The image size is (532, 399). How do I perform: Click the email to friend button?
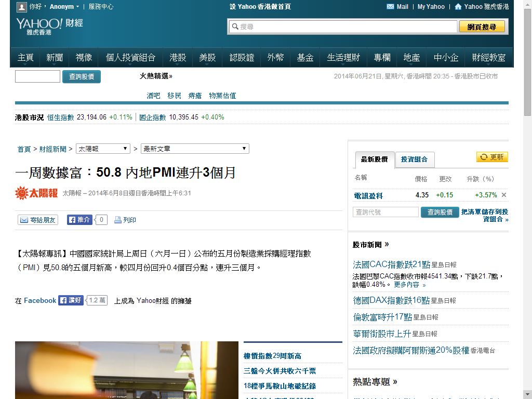tap(38, 220)
